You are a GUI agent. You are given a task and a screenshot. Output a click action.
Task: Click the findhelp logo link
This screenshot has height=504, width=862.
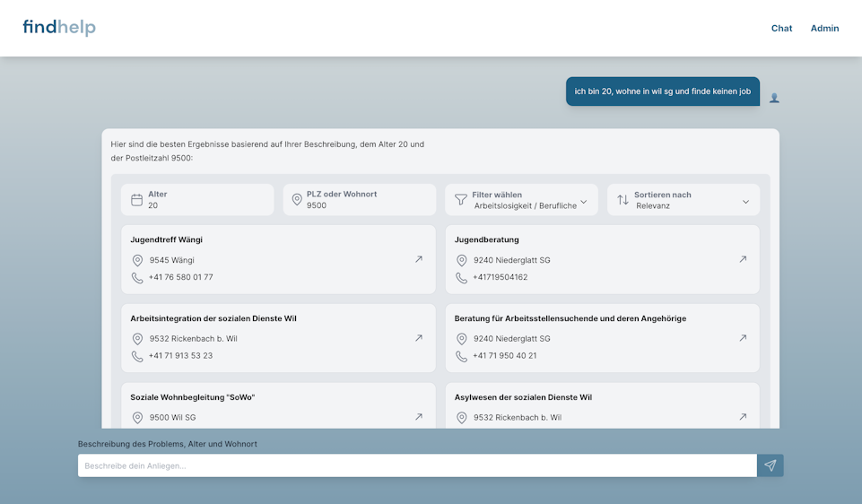59,28
